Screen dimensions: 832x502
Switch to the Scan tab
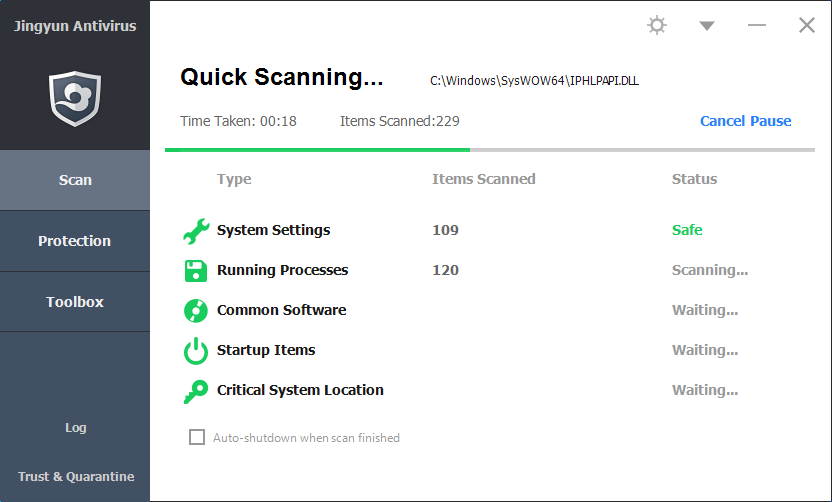pos(75,180)
